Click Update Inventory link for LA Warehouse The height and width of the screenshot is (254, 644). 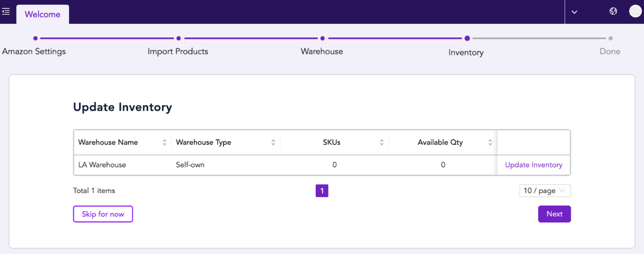pyautogui.click(x=534, y=165)
